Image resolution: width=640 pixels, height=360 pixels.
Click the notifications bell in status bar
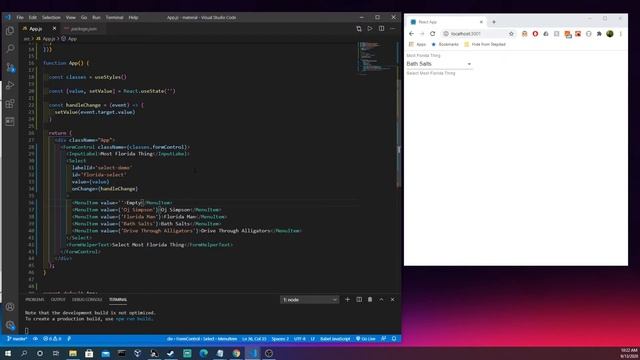pos(394,339)
